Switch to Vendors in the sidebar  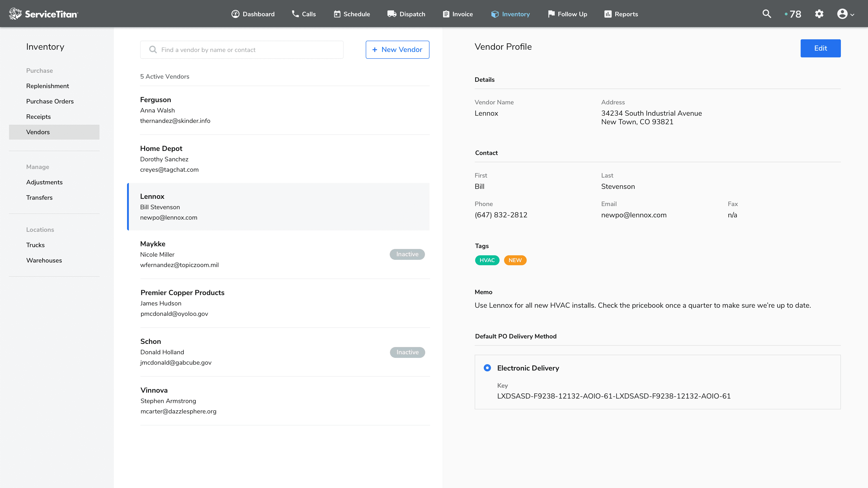point(38,132)
